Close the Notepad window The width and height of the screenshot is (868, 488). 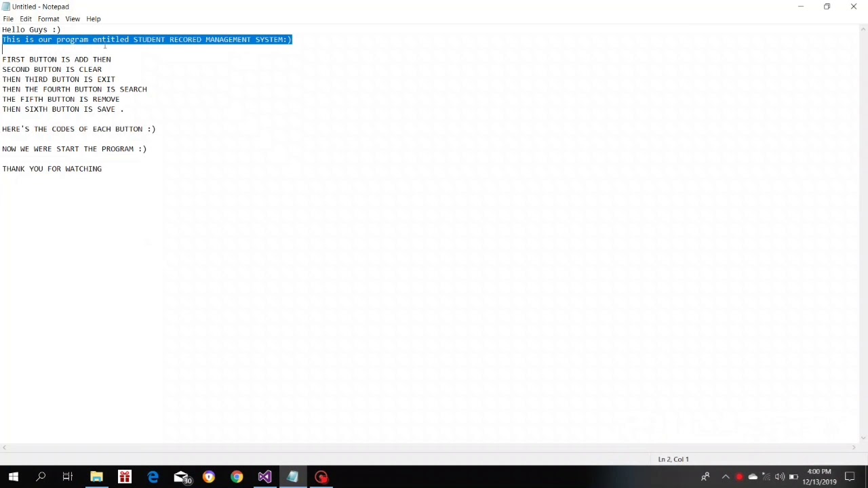pyautogui.click(x=854, y=7)
